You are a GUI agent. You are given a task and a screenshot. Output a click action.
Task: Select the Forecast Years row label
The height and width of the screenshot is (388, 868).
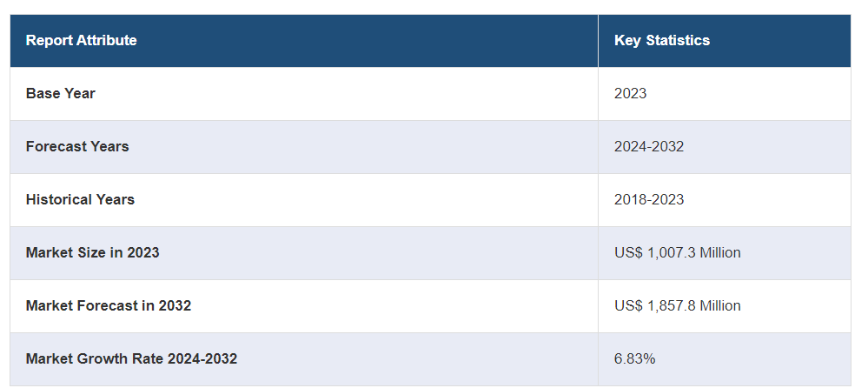pyautogui.click(x=77, y=146)
